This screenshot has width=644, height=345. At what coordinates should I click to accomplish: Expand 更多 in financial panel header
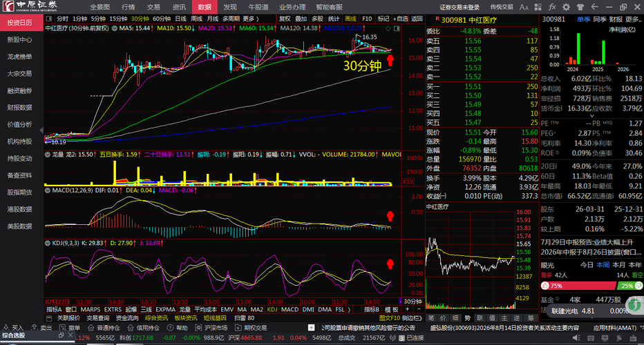pos(633,19)
